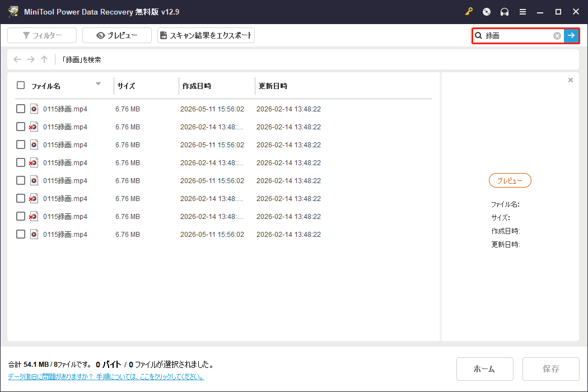This screenshot has width=588, height=392.
Task: Check the second 0115録画.mp4 row checkbox
Action: [x=21, y=127]
